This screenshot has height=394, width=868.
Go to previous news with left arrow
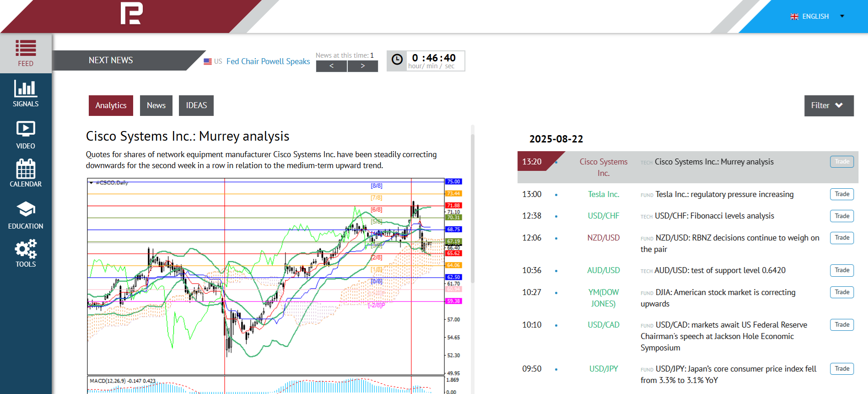[331, 66]
